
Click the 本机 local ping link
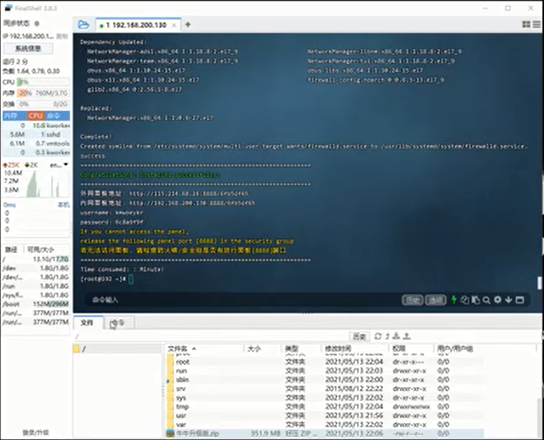pos(63,205)
